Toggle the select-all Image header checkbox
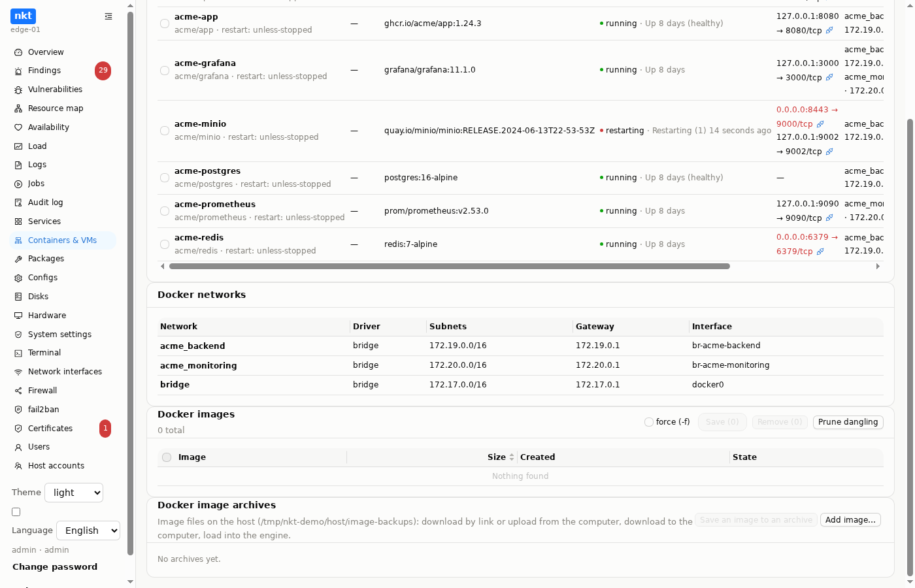 pyautogui.click(x=167, y=457)
